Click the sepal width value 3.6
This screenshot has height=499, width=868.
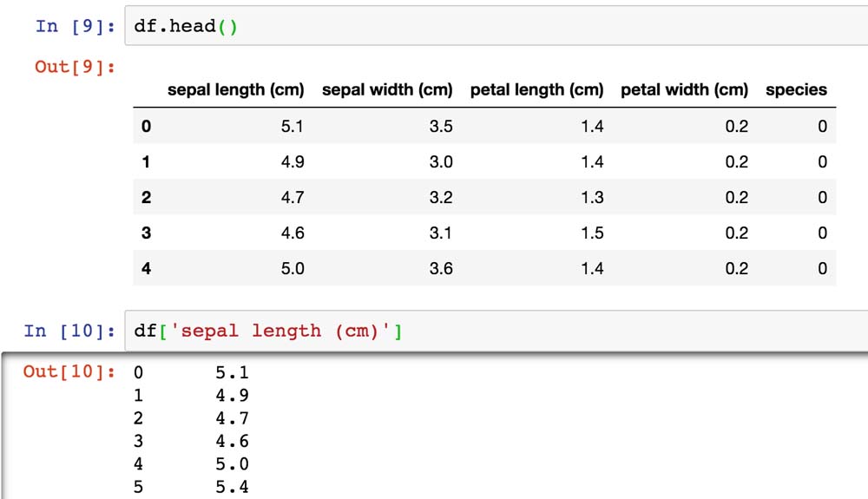pyautogui.click(x=441, y=269)
